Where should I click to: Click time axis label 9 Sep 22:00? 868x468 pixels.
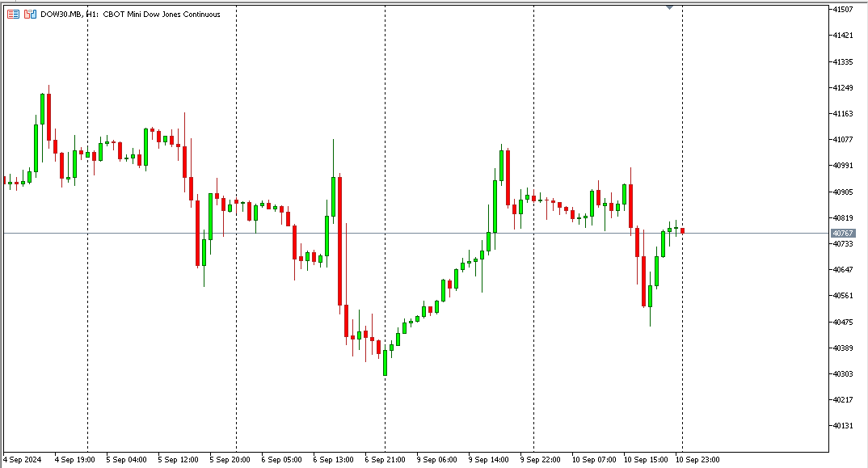[541, 460]
